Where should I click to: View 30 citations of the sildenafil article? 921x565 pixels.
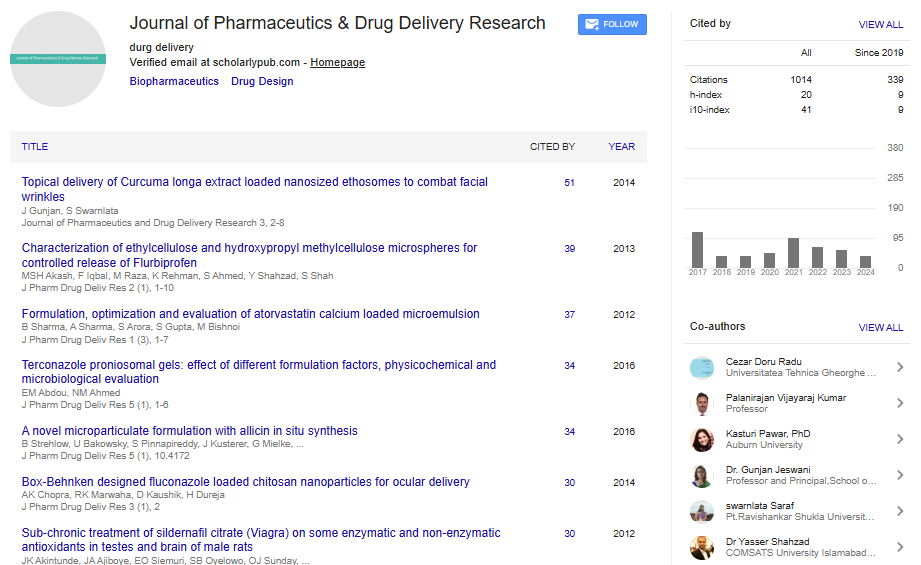coord(569,533)
